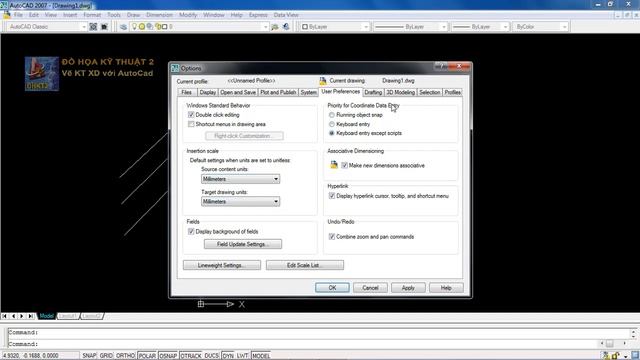Toggle LWT lineweight display in status bar
640x360 pixels.
[x=242, y=356]
